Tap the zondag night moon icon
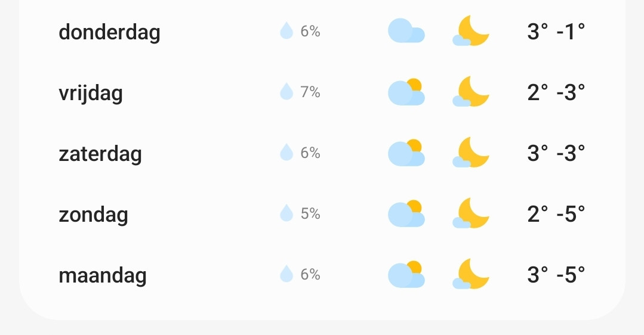The image size is (644, 335). (x=471, y=213)
